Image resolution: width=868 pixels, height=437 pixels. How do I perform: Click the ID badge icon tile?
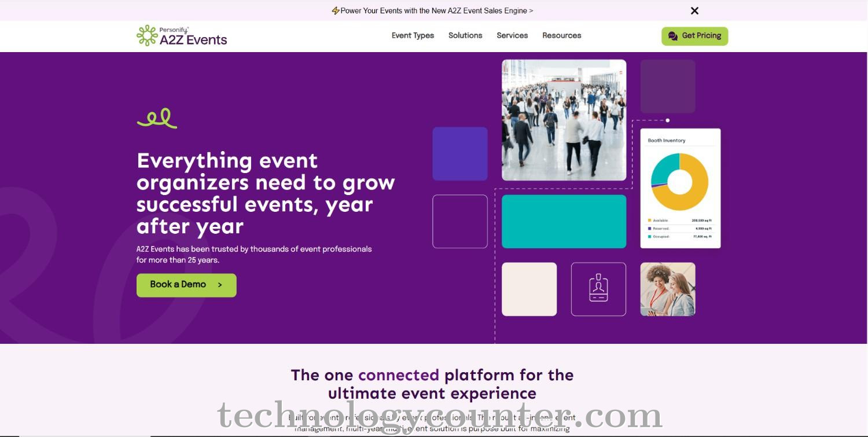pos(598,289)
